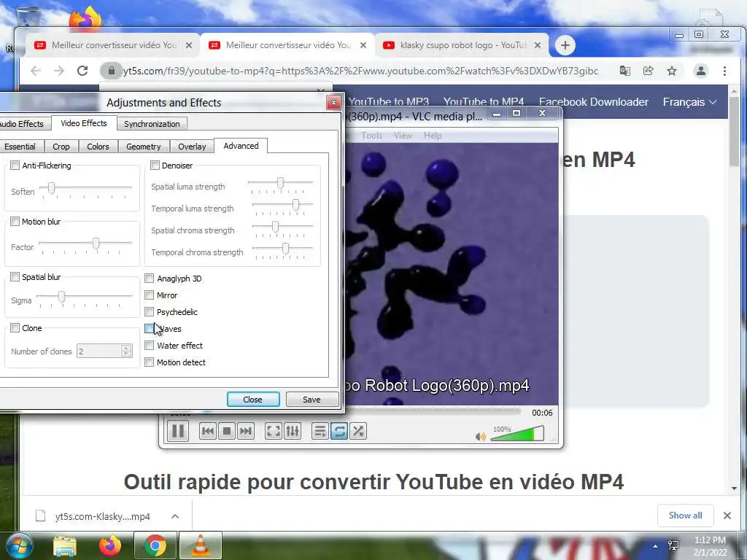
Task: Switch to first Meilleur convertisseur tab
Action: click(x=113, y=45)
